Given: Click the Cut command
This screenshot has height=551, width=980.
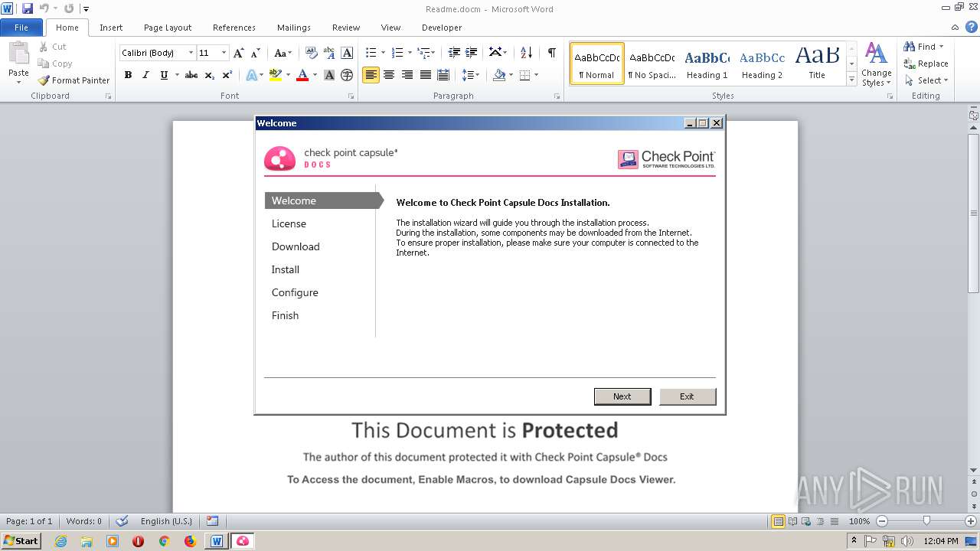Looking at the screenshot, I should click(x=53, y=47).
